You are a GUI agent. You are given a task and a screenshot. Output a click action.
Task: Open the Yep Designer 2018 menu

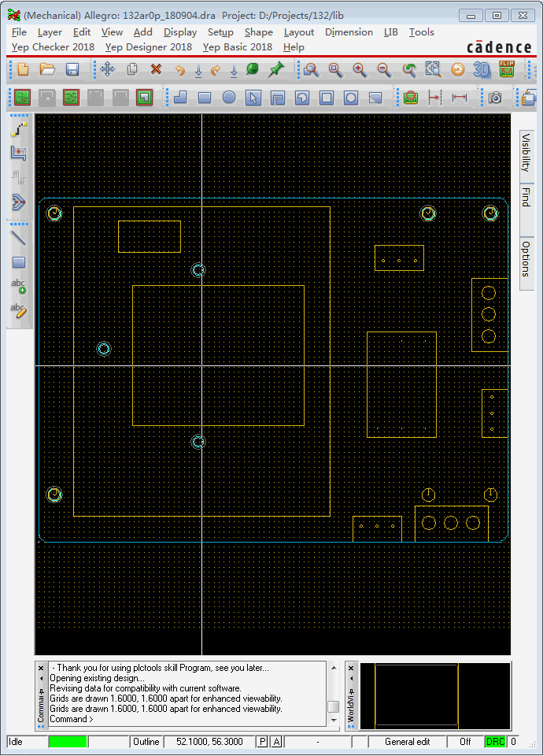click(148, 47)
